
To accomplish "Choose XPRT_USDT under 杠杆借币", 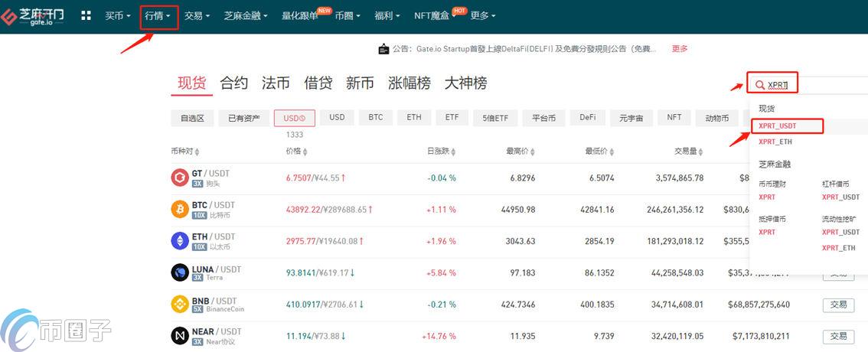I will [840, 197].
